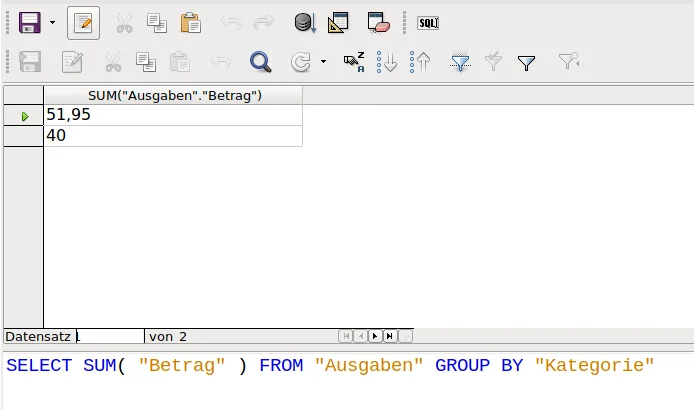Image resolution: width=694 pixels, height=410 pixels.
Task: Click the word "Ausgaben" in SQL query
Action: [x=369, y=366]
